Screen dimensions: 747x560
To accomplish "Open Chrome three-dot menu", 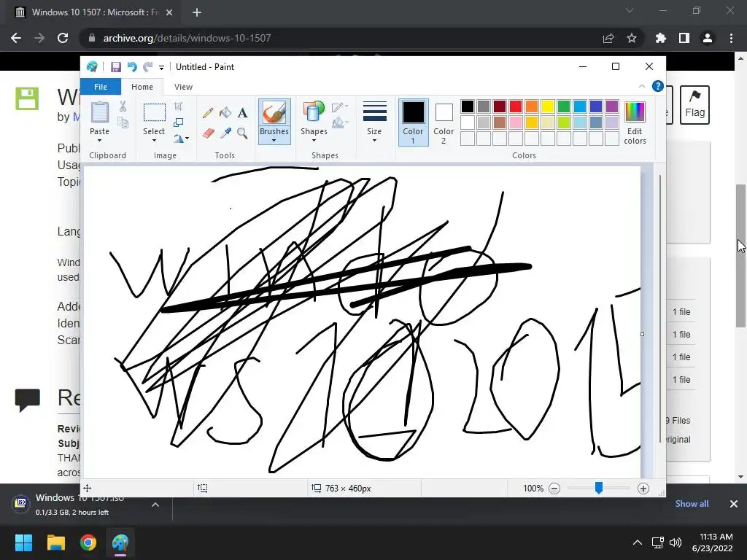I will tap(731, 38).
